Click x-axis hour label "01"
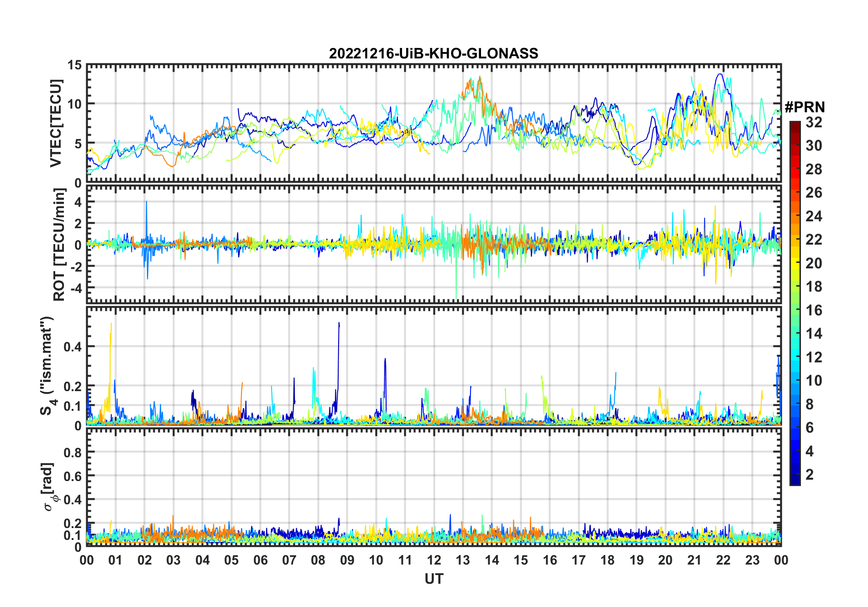 (x=115, y=560)
